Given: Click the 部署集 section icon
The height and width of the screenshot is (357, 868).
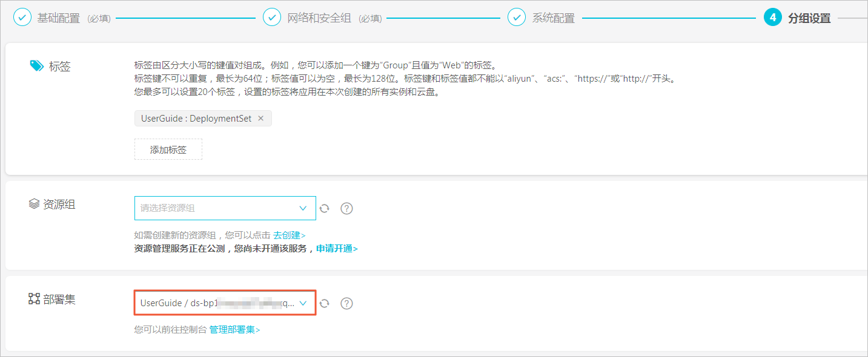Looking at the screenshot, I should click(x=35, y=299).
